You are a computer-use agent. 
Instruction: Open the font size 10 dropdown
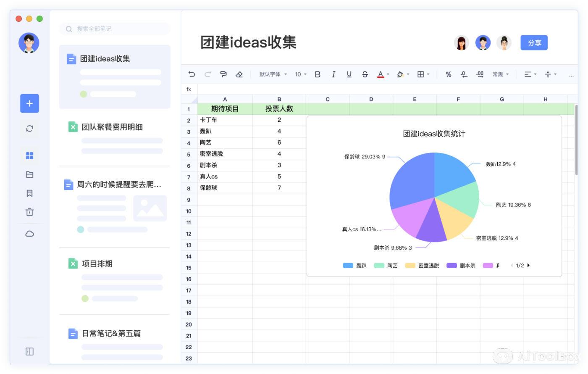tap(300, 74)
